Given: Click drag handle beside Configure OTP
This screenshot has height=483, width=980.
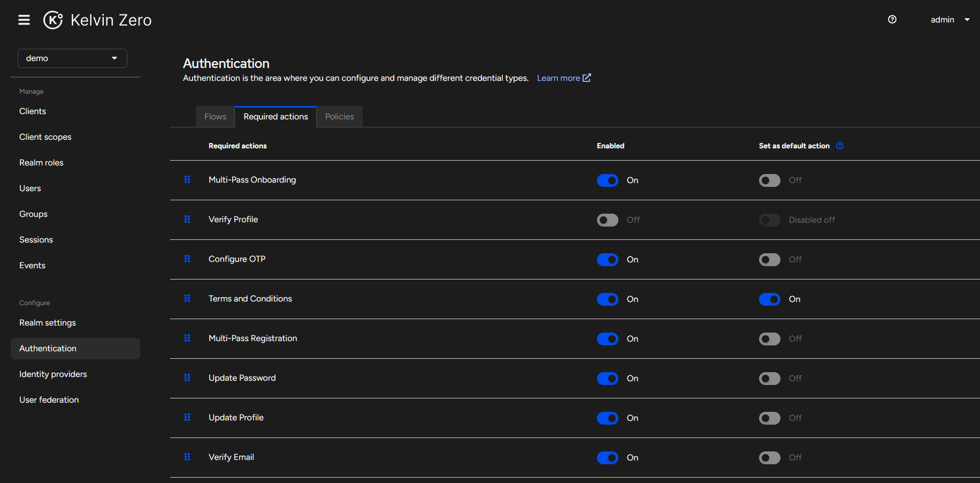Looking at the screenshot, I should pos(187,259).
